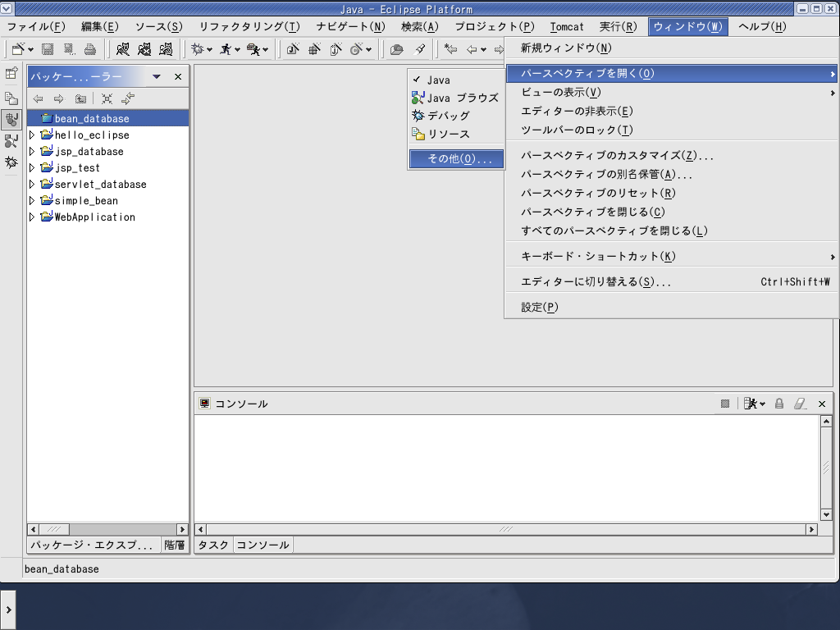The width and height of the screenshot is (840, 630).
Task: Click 設定(P) in the Window menu
Action: click(672, 307)
